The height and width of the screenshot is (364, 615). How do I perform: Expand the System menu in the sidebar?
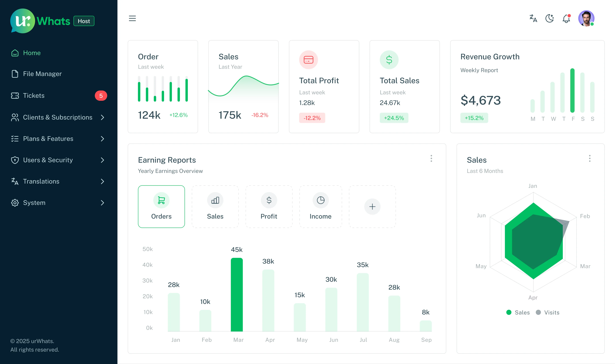[34, 203]
